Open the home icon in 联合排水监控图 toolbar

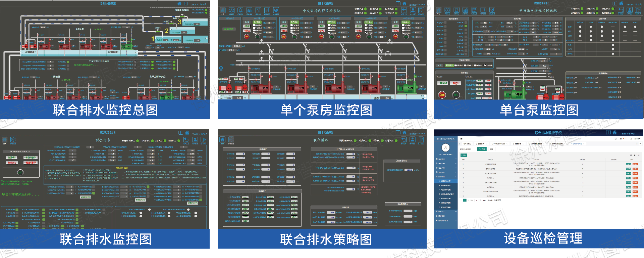pos(4,140)
